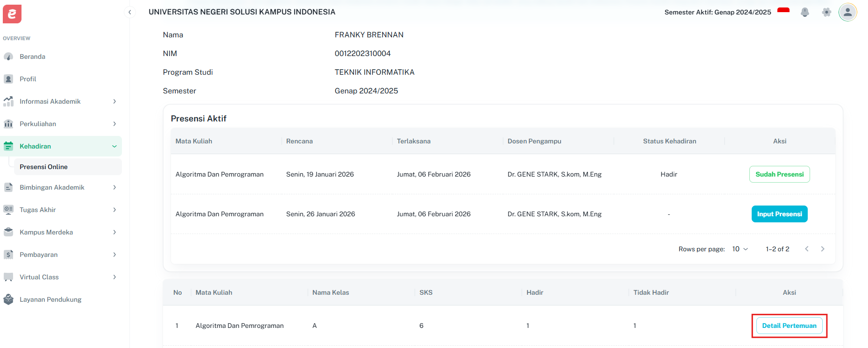Click the Presensi Aktif heading
The height and width of the screenshot is (348, 868).
point(199,119)
